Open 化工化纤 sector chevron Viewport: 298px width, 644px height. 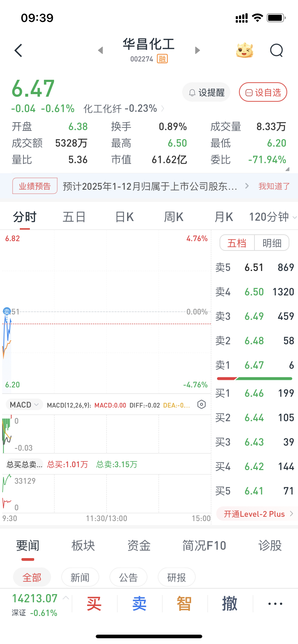[x=163, y=109]
